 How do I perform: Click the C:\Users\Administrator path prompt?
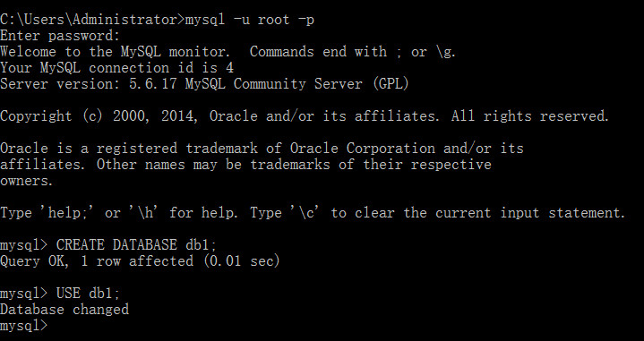tap(92, 20)
